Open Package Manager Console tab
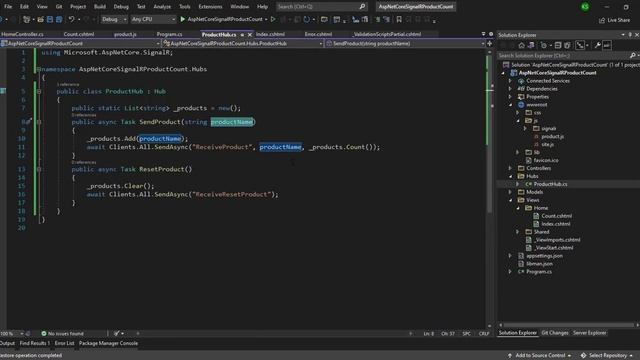 pyautogui.click(x=108, y=343)
